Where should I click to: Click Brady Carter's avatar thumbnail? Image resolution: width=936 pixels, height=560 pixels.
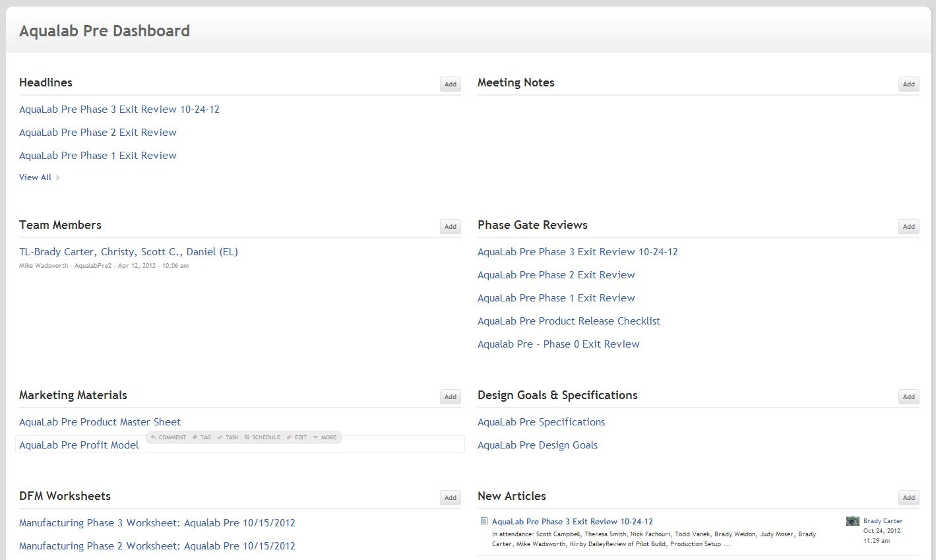[x=852, y=521]
